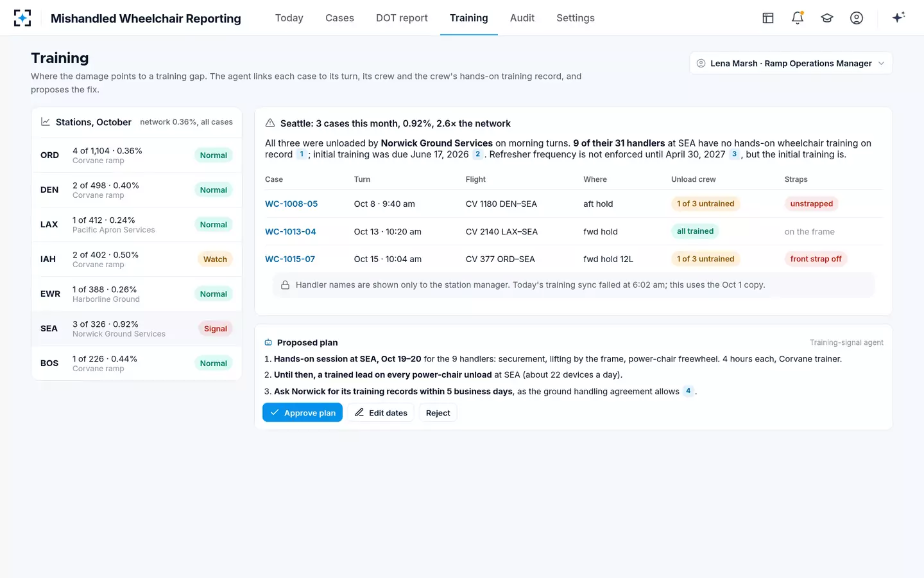Open the Audit tab
The height and width of the screenshot is (578, 924).
coord(522,18)
